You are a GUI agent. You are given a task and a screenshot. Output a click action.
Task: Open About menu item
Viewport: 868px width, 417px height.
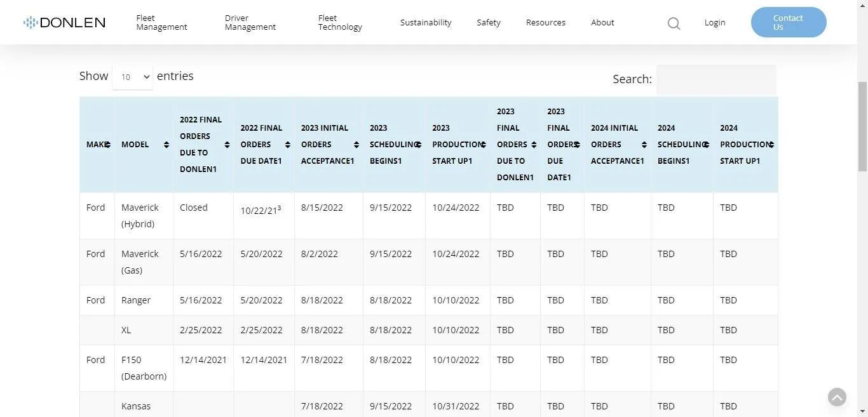point(602,23)
